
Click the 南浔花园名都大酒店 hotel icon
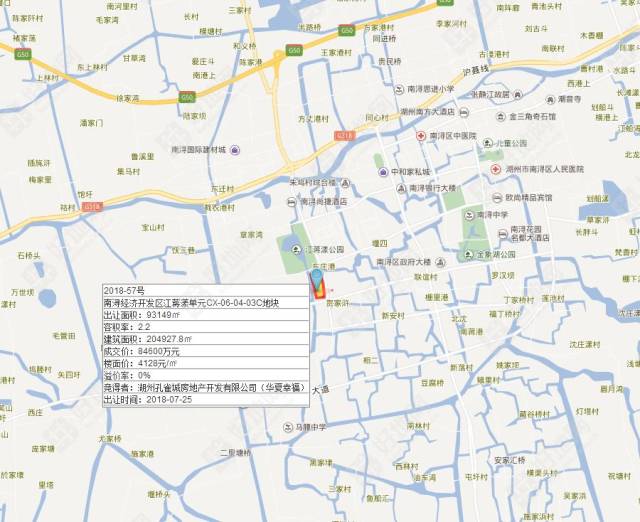(x=503, y=233)
